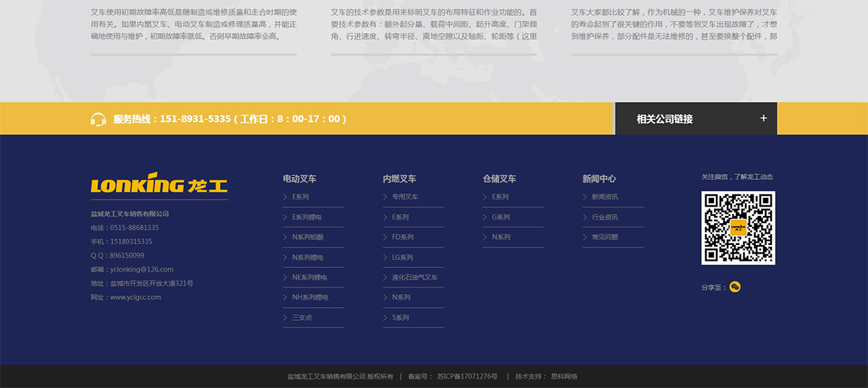868x388 pixels.
Task: Select the NH系列锂电 link
Action: tap(310, 297)
